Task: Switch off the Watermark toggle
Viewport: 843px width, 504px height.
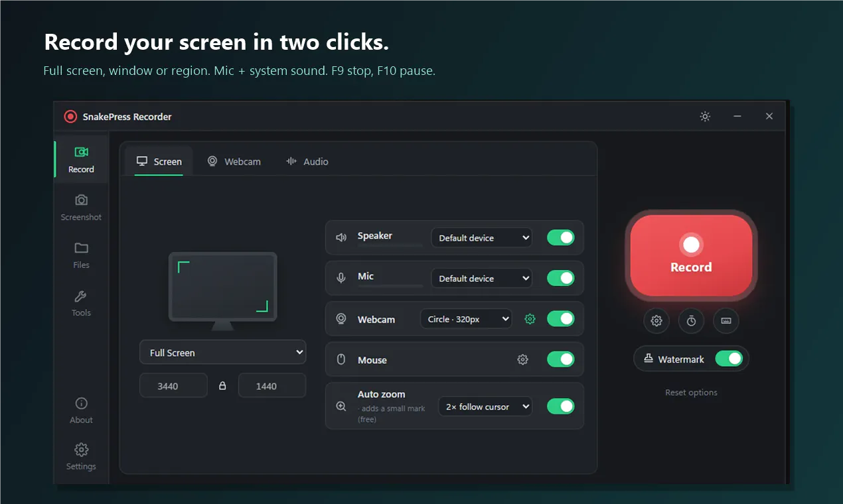Action: [729, 359]
